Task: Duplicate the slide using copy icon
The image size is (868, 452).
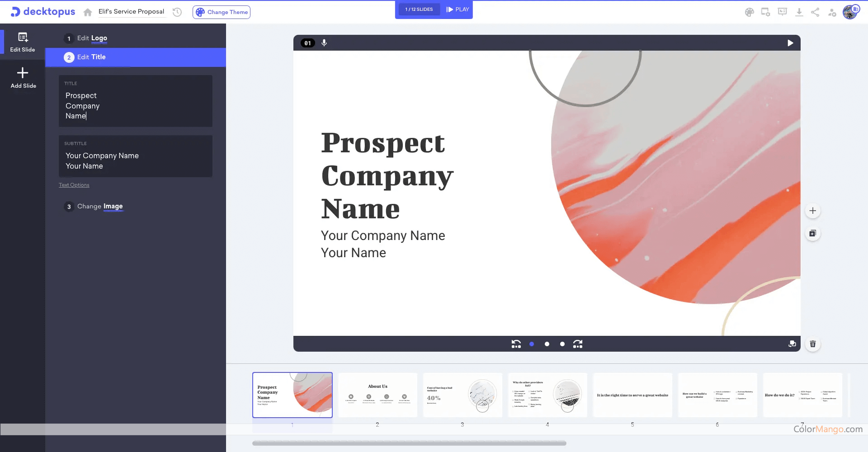Action: pos(812,234)
